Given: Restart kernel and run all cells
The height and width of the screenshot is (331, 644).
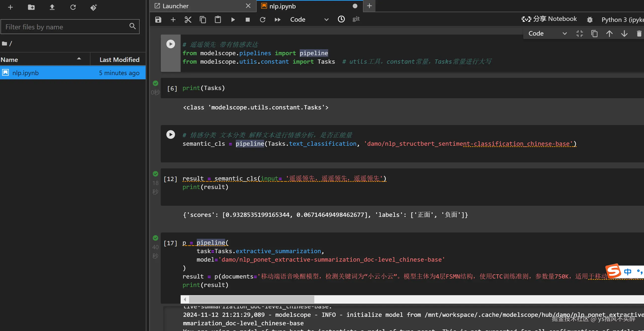Looking at the screenshot, I should (x=277, y=19).
